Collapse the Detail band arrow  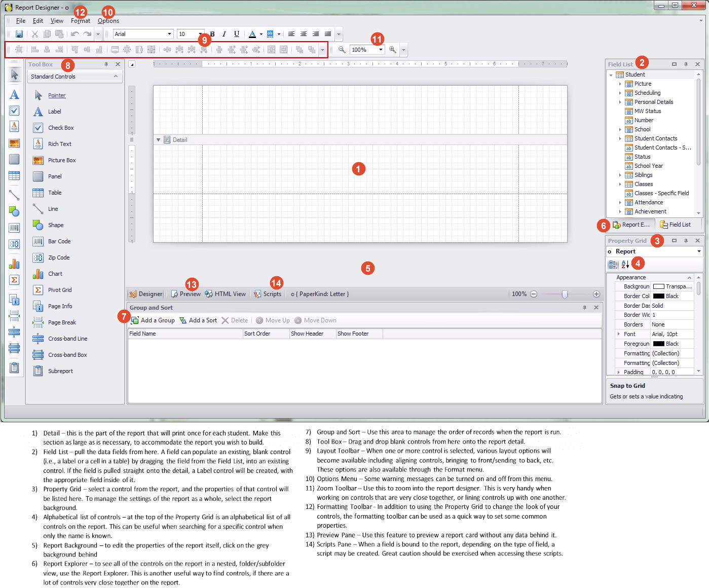pos(158,140)
